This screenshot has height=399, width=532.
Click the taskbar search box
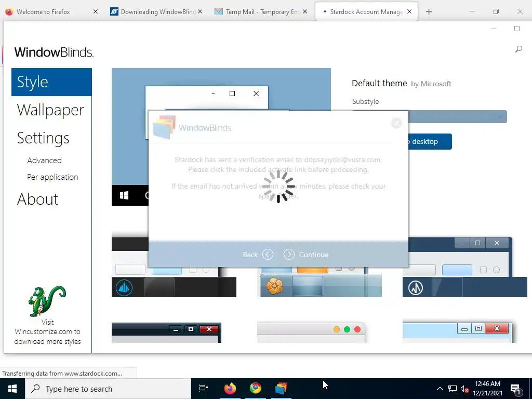[108, 389]
